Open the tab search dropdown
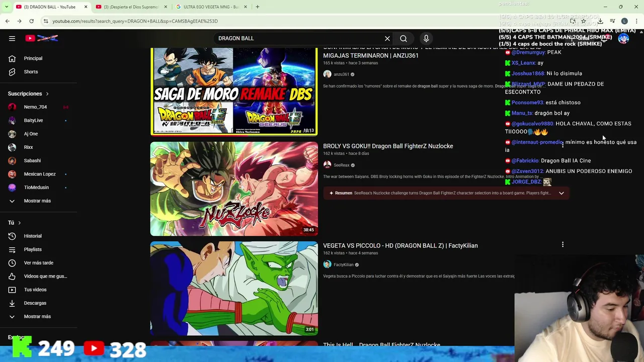 (x=6, y=7)
